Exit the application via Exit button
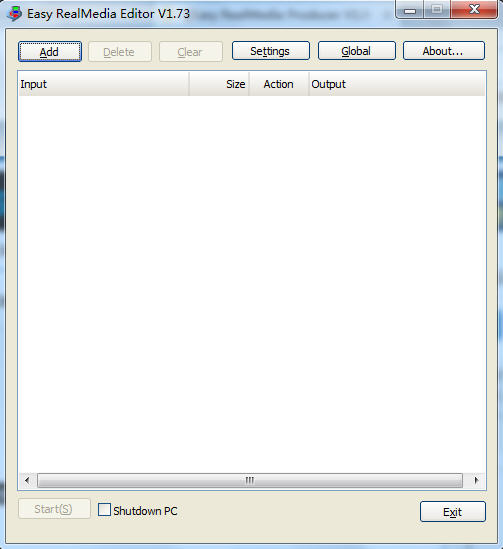 453,511
